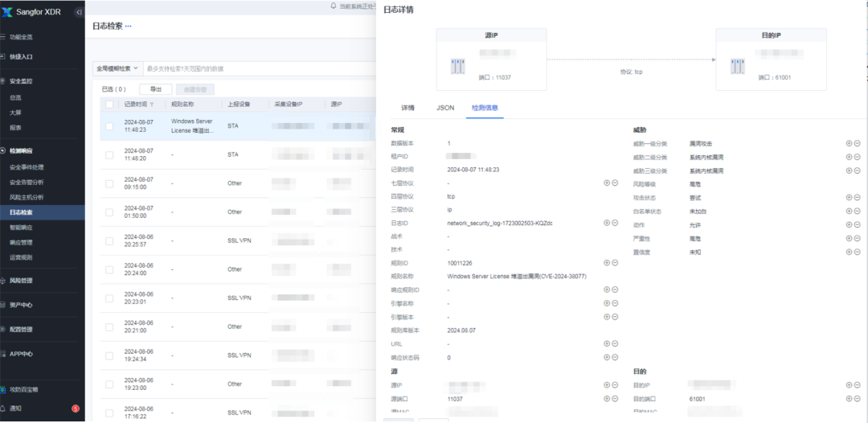The width and height of the screenshot is (868, 423).
Task: Click the 创建告警 button
Action: 194,89
